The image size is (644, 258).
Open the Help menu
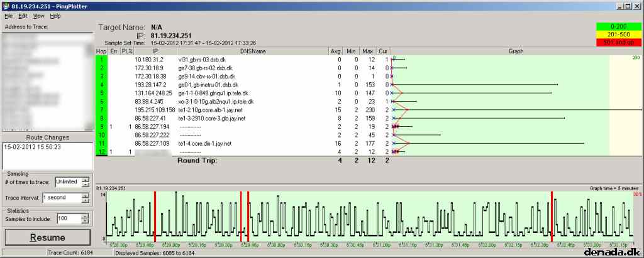(55, 16)
